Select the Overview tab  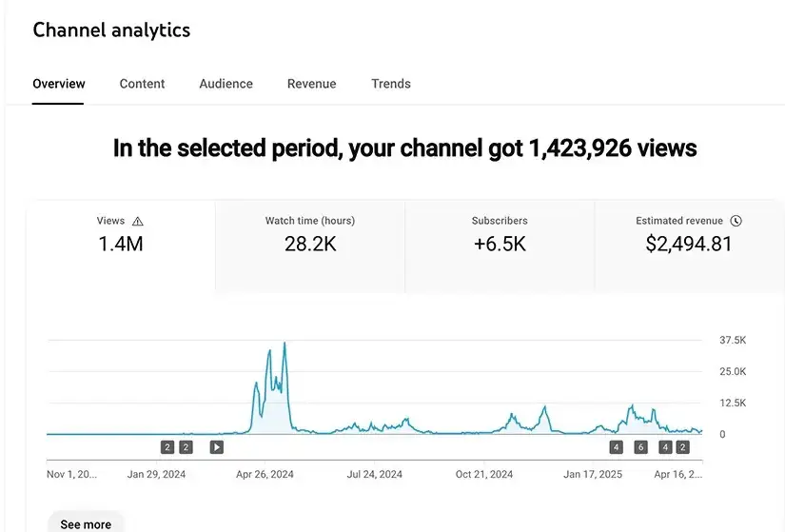click(x=59, y=84)
